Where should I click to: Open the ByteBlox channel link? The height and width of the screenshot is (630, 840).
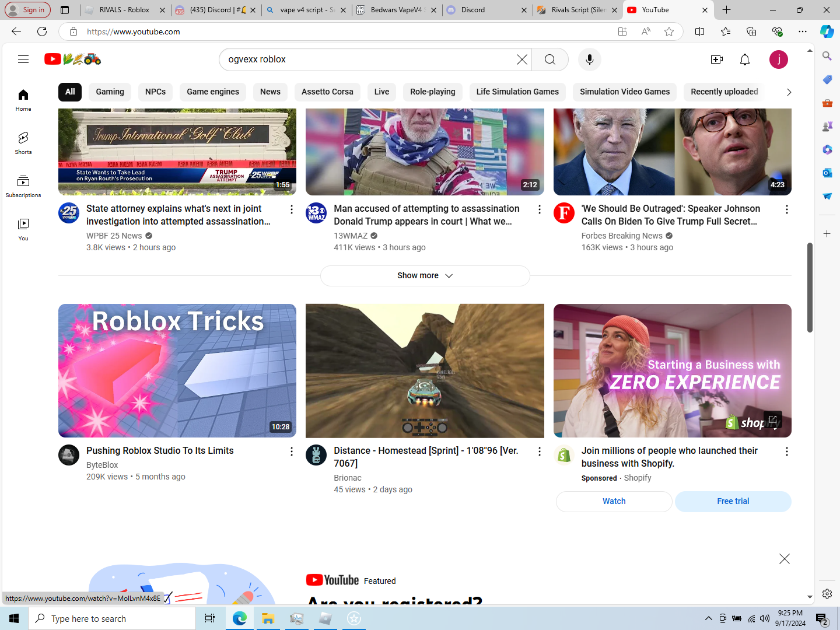coord(102,465)
